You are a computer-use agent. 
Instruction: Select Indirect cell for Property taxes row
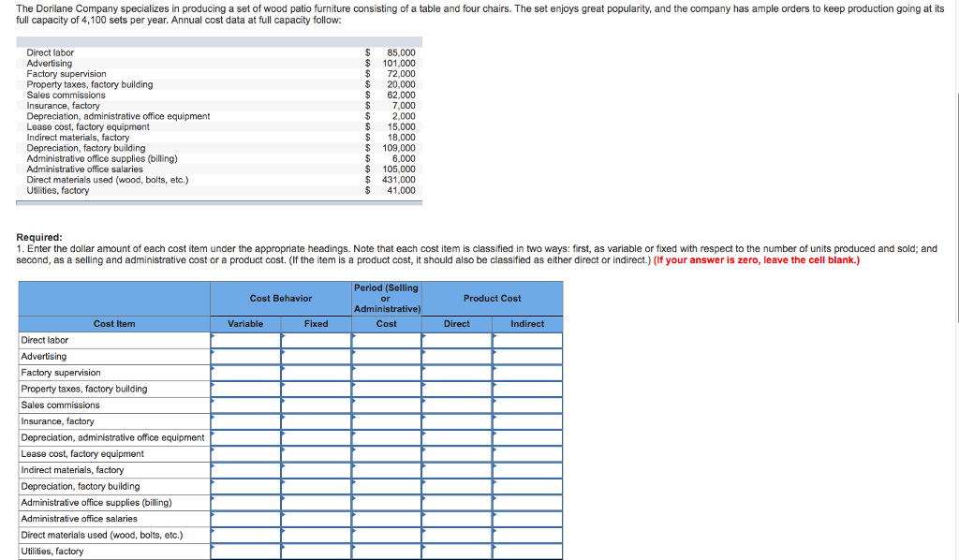click(x=527, y=389)
